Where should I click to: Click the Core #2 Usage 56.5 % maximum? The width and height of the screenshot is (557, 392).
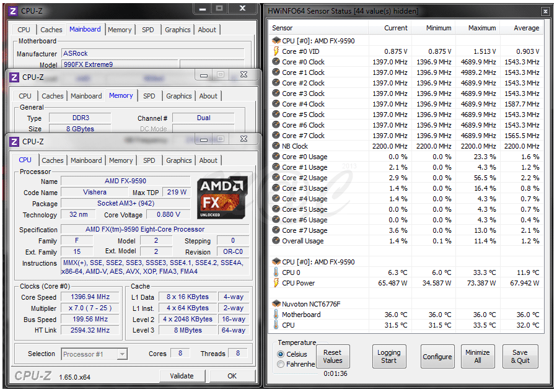click(x=485, y=178)
